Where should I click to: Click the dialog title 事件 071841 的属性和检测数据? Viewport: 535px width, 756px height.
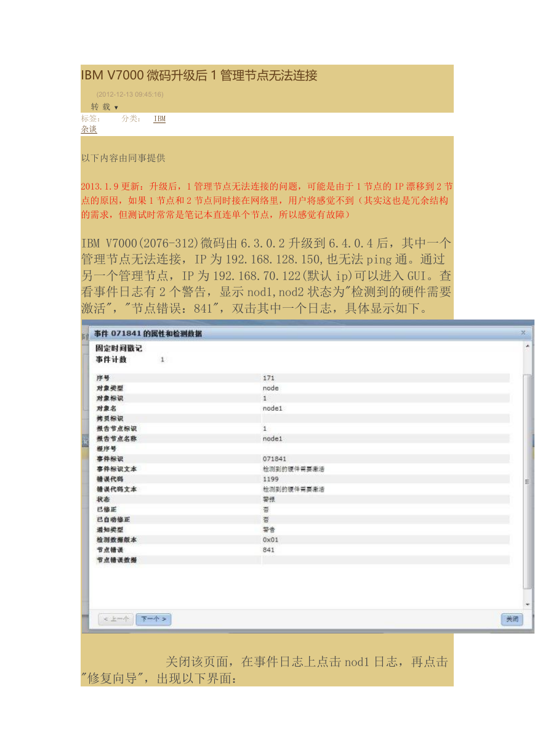click(x=148, y=334)
